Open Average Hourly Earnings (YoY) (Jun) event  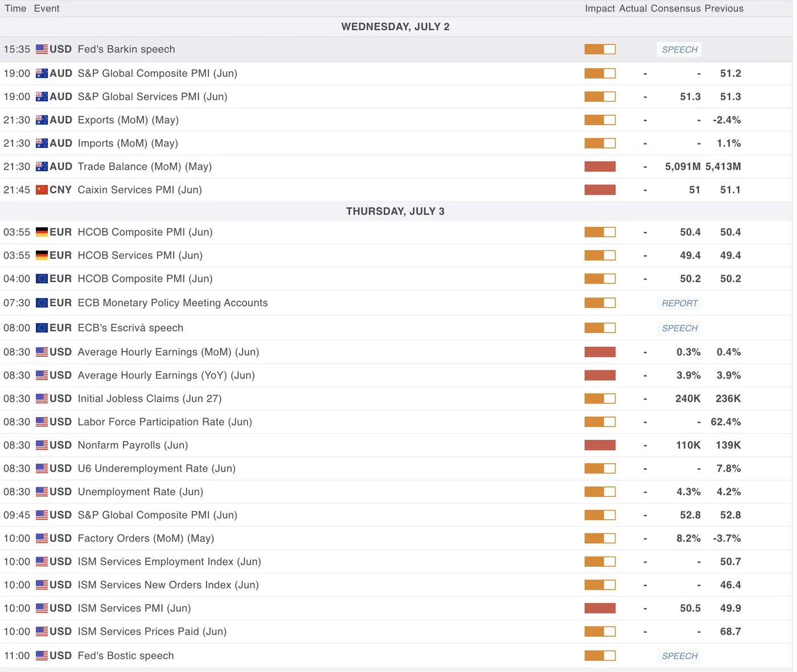tap(166, 376)
